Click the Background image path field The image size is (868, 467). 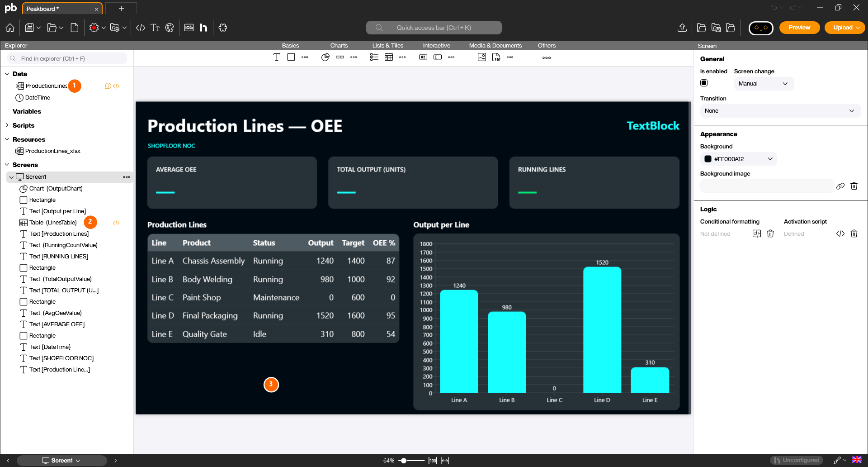(x=766, y=186)
